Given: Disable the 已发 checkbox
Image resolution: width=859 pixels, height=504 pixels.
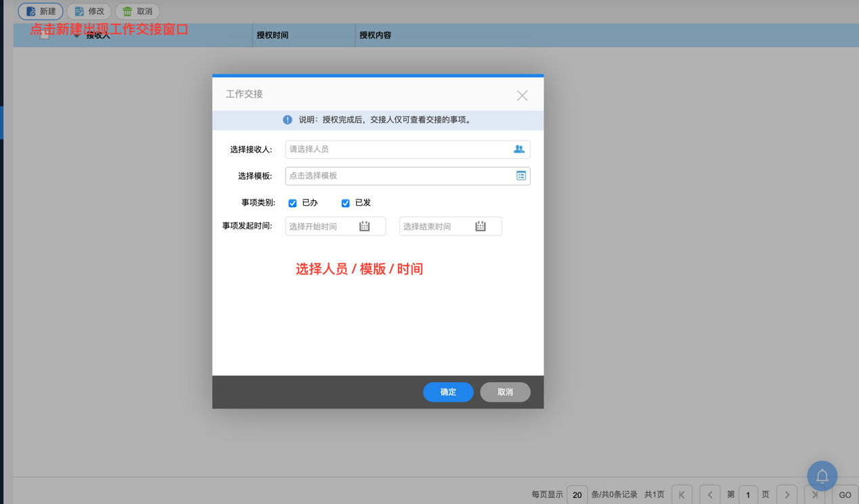Looking at the screenshot, I should [345, 203].
